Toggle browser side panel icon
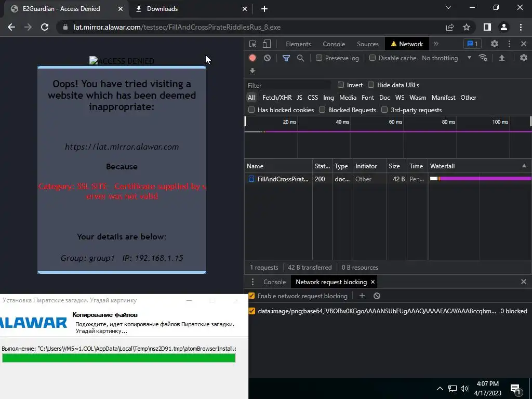The width and height of the screenshot is (532, 399). tap(487, 27)
